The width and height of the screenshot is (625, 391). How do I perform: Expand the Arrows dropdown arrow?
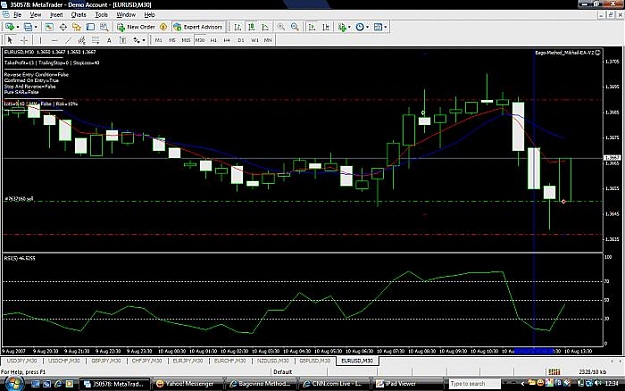coord(144,40)
